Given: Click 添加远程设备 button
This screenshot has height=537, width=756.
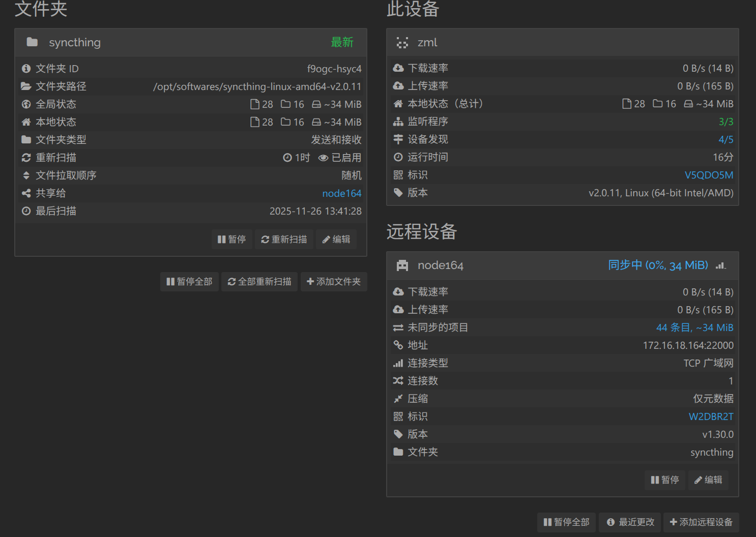Looking at the screenshot, I should tap(701, 522).
